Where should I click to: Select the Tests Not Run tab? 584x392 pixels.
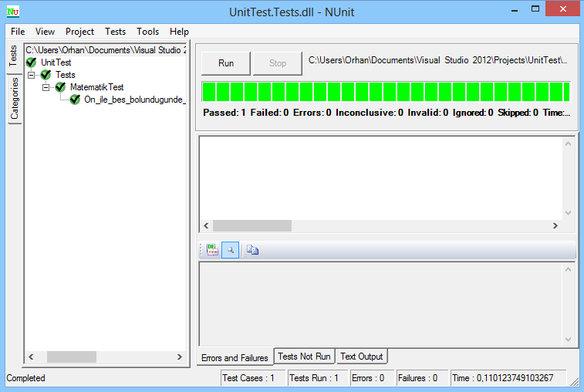coord(304,357)
